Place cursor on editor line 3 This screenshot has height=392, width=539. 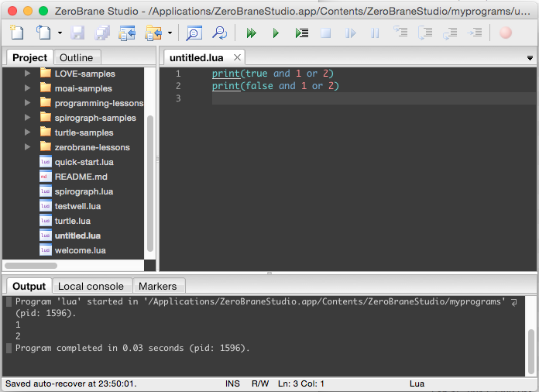click(374, 98)
